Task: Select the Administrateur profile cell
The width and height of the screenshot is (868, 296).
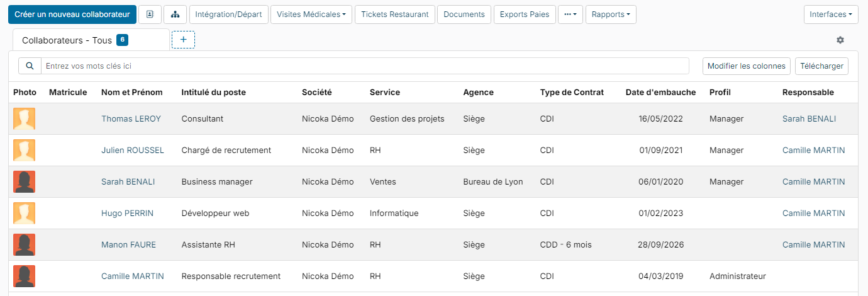Action: 738,276
